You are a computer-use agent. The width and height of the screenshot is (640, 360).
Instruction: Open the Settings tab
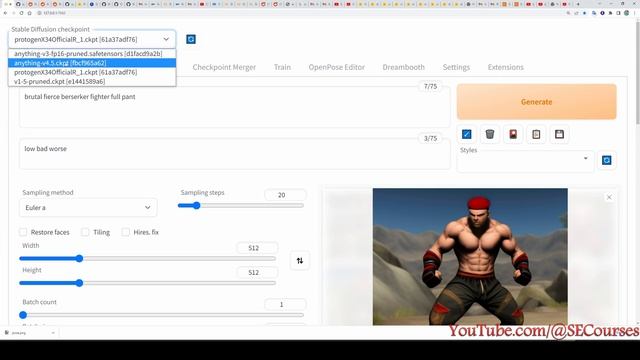[x=456, y=67]
